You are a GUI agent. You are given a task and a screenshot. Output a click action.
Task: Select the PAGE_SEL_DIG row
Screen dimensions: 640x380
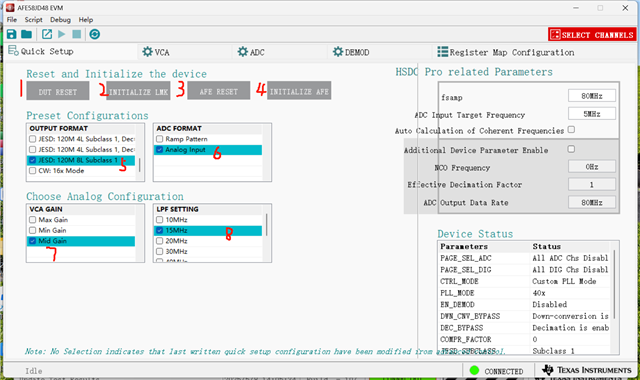pyautogui.click(x=524, y=269)
